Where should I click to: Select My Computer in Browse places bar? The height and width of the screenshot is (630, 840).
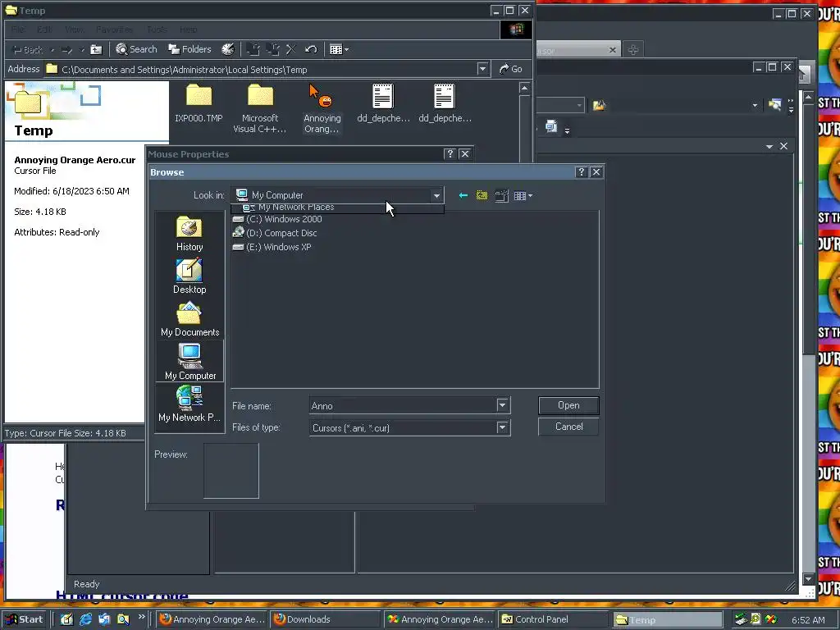[x=189, y=362]
